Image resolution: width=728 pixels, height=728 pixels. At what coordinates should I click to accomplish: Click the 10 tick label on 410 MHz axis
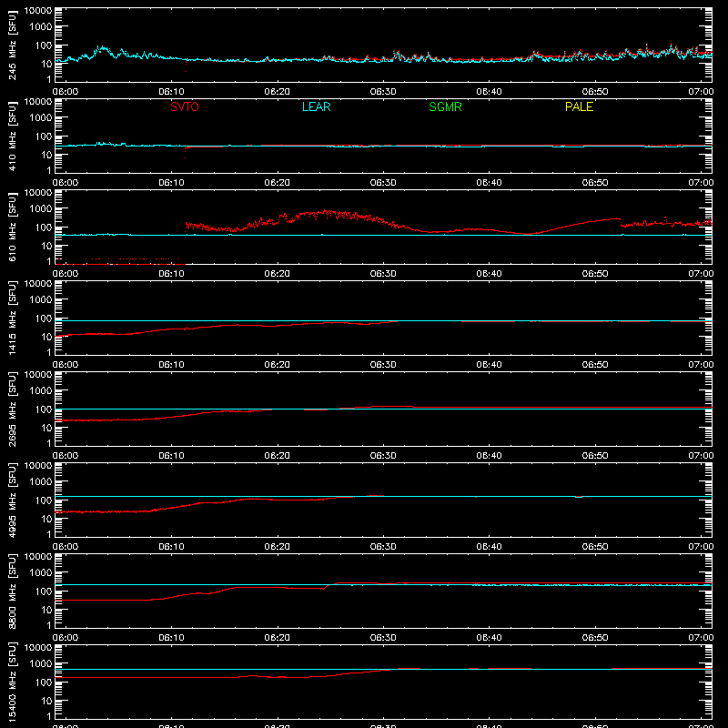pyautogui.click(x=46, y=155)
